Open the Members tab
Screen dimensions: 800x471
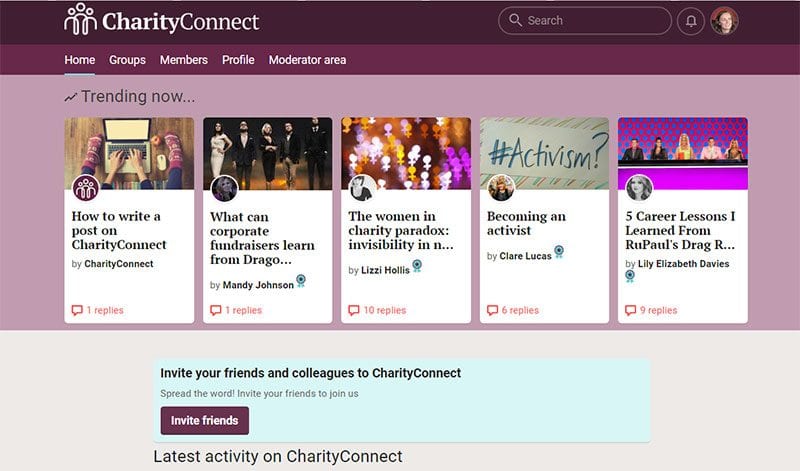(x=184, y=60)
